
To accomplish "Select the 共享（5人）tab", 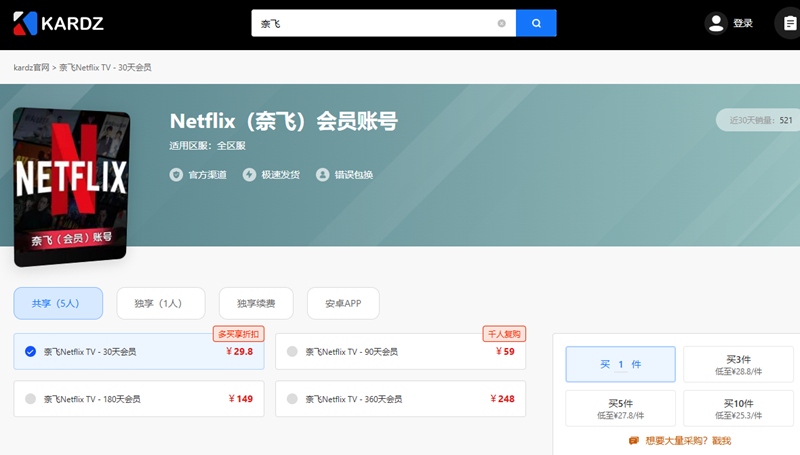I will click(x=58, y=304).
